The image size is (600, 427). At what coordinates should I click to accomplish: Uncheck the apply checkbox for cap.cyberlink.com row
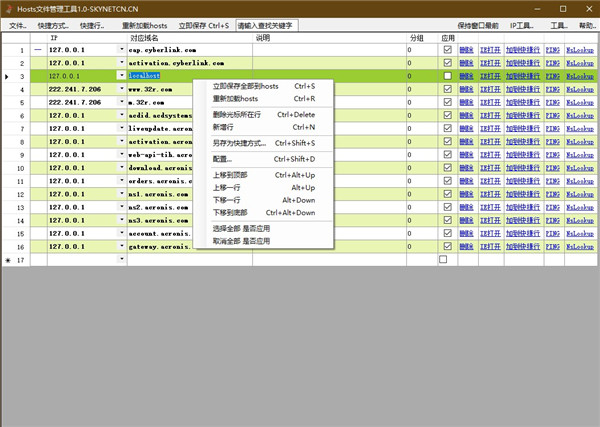pos(447,49)
